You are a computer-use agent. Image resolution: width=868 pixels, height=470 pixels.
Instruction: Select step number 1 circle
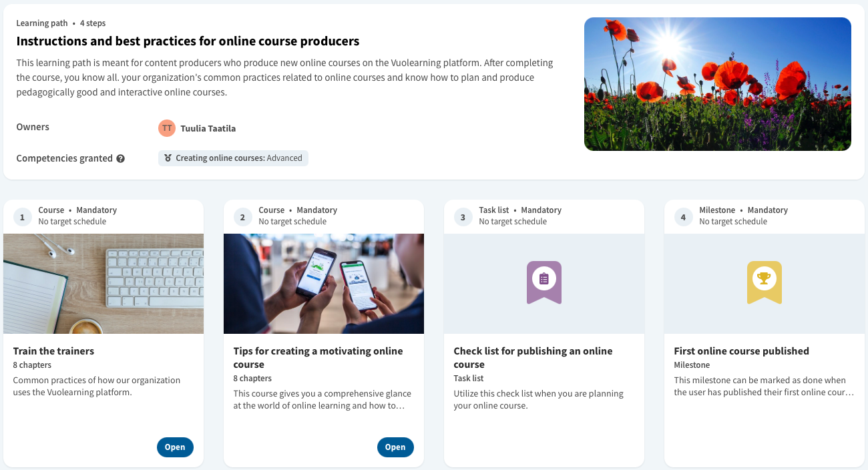(x=23, y=217)
